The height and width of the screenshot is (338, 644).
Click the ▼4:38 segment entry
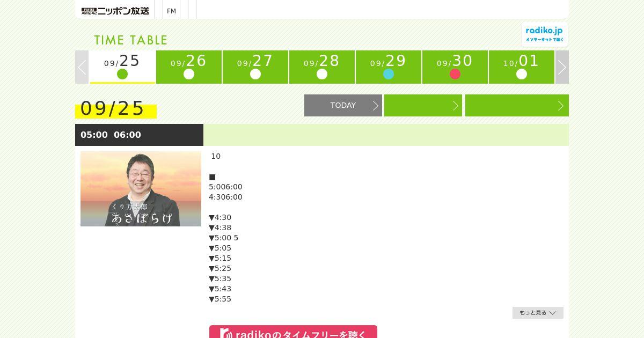pyautogui.click(x=220, y=227)
